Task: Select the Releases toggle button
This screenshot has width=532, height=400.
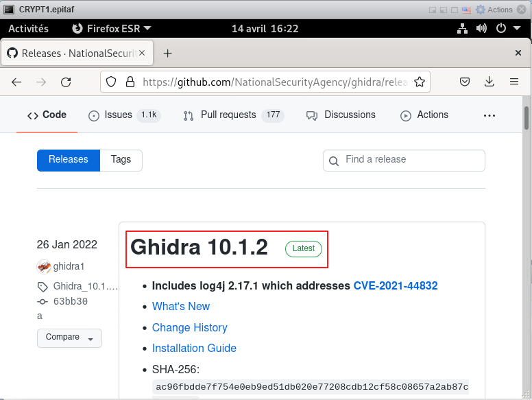Action: [x=69, y=160]
